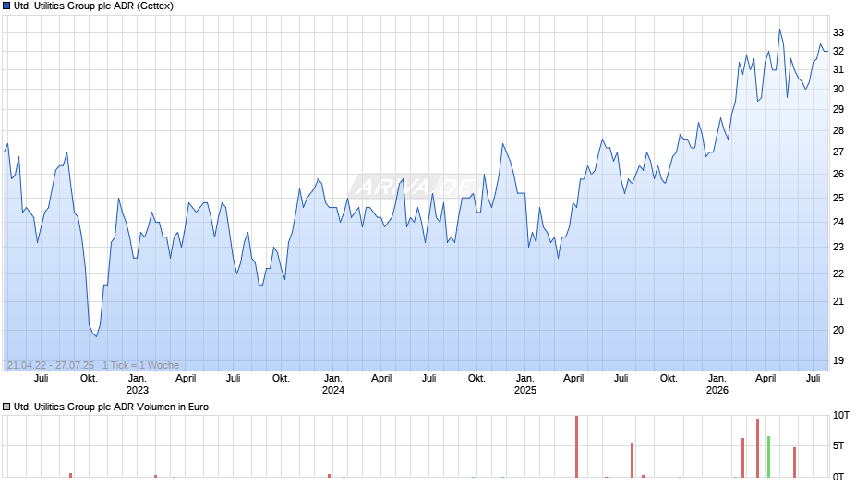Image resolution: width=868 pixels, height=486 pixels.
Task: Click the price line low point near 20 in Oct. 2022
Action: [96, 335]
